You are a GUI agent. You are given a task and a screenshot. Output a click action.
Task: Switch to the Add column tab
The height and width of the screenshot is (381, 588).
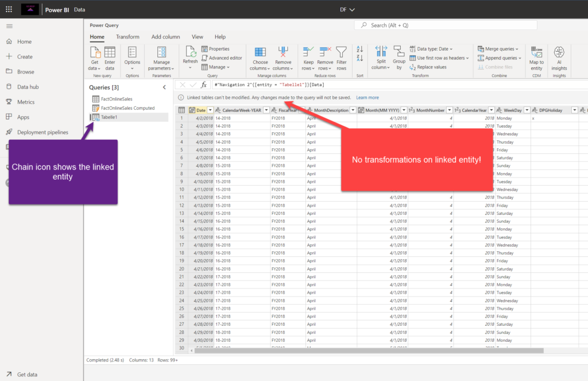point(165,37)
